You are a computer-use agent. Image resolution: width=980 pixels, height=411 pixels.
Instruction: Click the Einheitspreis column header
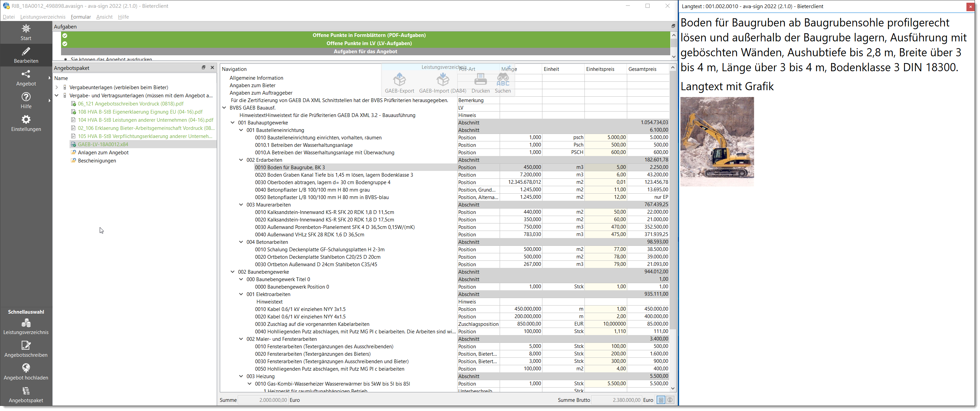(605, 69)
